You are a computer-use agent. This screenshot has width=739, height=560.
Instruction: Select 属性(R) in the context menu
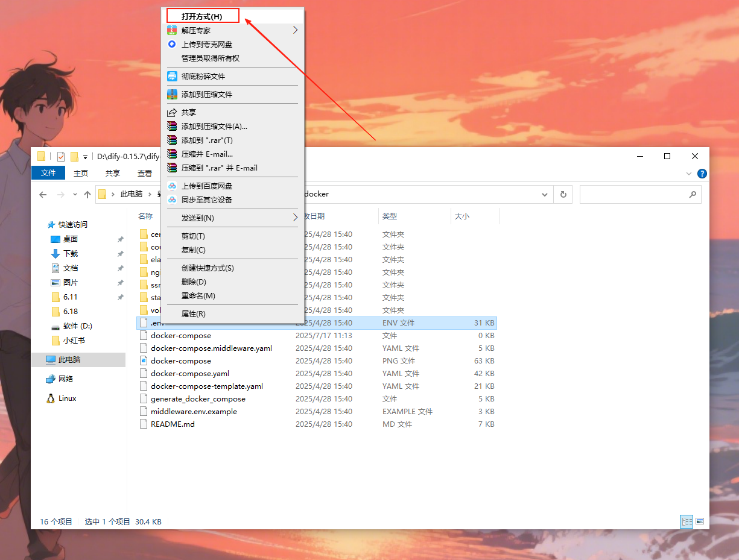click(x=194, y=314)
